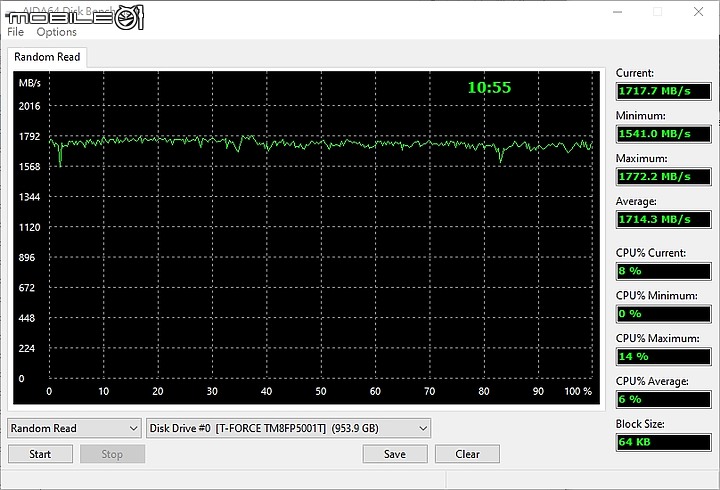Select the Random Read tab

coord(47,57)
